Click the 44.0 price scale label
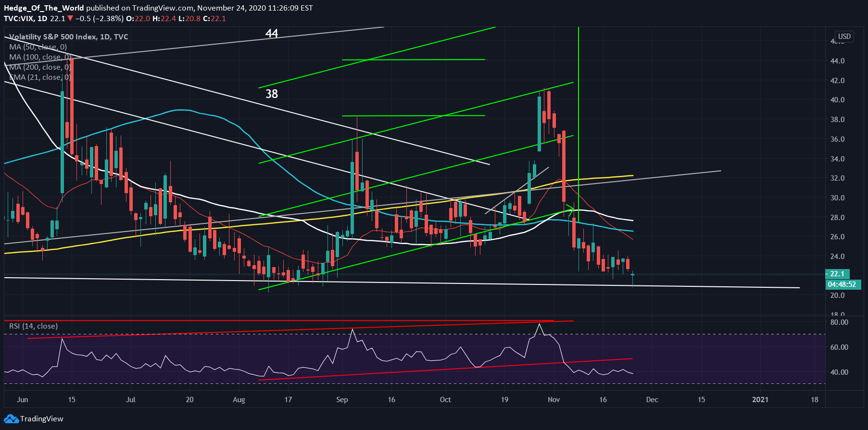The image size is (868, 430). 837,61
